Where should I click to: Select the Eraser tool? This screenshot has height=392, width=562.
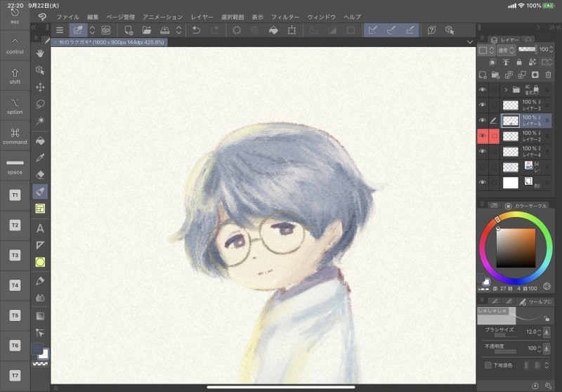click(40, 174)
